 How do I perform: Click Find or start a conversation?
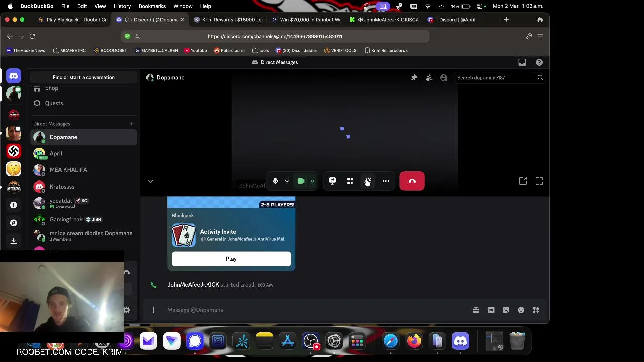point(84,77)
